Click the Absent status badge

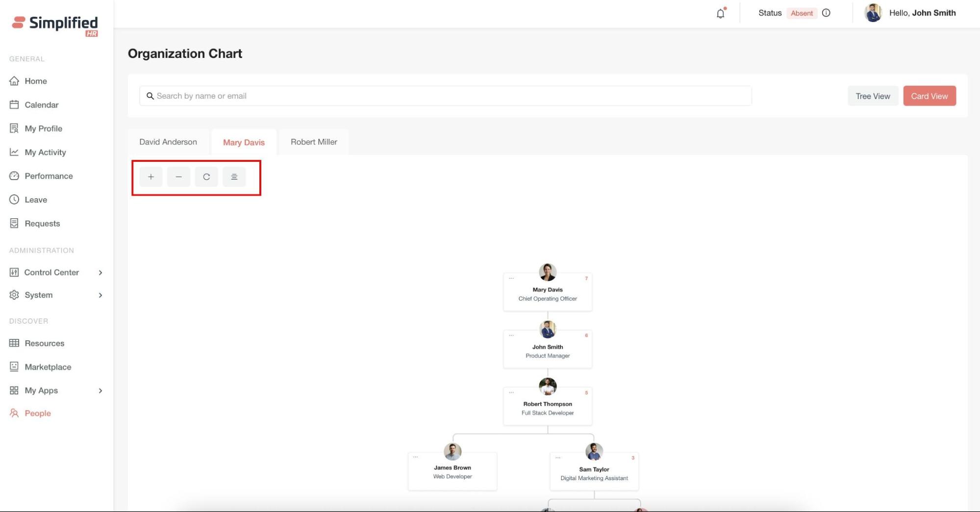802,13
